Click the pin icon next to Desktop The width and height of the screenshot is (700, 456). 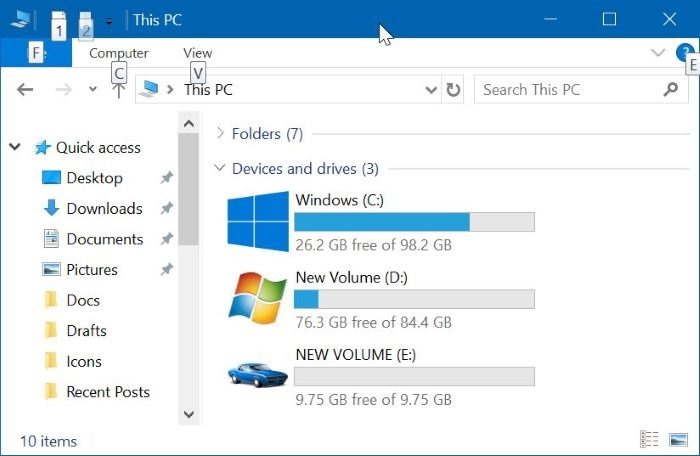167,178
